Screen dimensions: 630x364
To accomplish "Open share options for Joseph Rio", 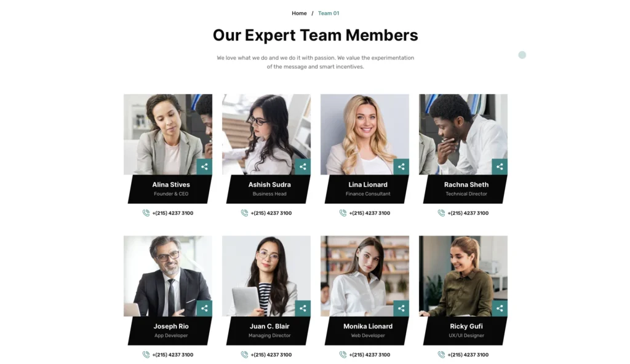I will [x=204, y=308].
